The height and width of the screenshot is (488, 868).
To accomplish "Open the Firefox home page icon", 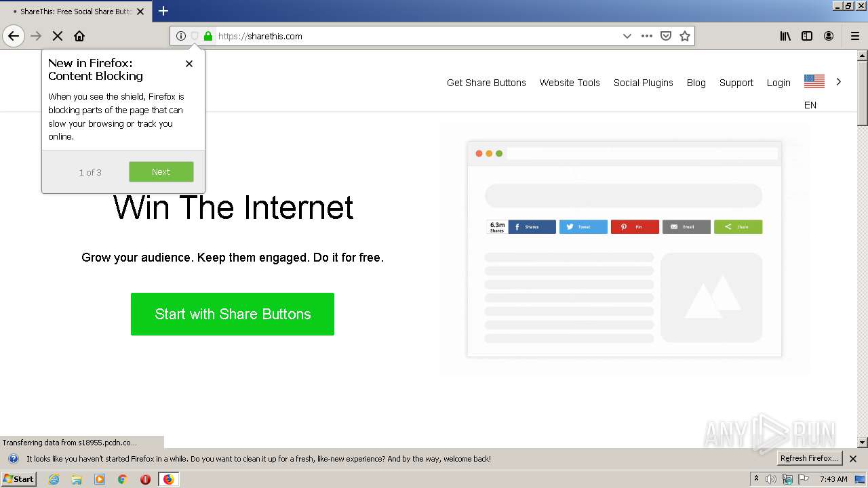I will point(79,36).
